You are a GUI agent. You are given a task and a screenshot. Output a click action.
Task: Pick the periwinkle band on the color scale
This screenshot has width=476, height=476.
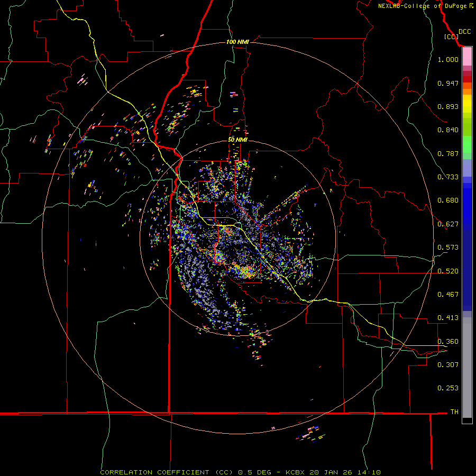[x=467, y=168]
